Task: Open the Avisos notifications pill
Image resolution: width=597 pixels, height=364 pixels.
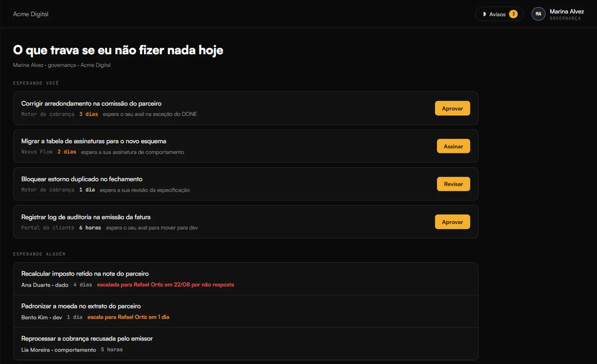Action: point(499,14)
